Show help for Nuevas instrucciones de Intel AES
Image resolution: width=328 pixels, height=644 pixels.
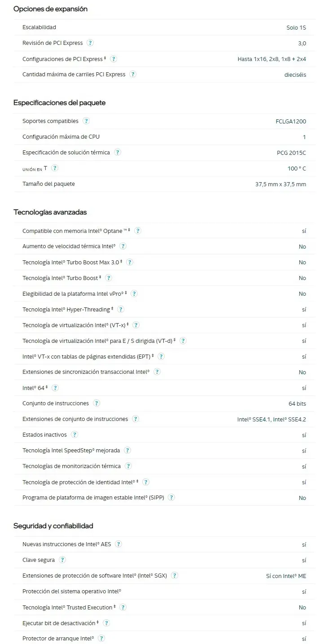coord(118,544)
